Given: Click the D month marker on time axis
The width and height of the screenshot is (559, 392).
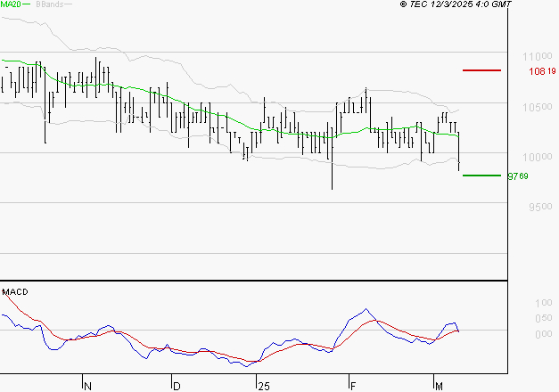Looking at the screenshot, I should coord(177,386).
